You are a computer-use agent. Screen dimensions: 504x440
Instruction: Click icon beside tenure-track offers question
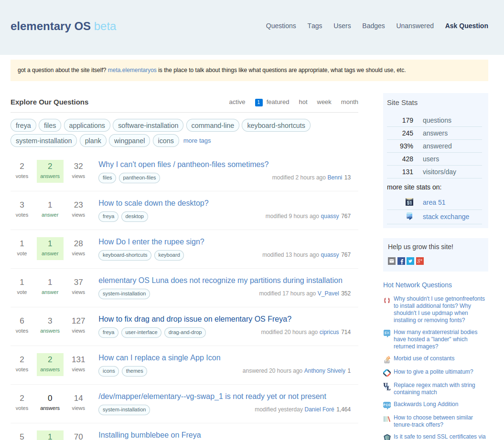(387, 419)
